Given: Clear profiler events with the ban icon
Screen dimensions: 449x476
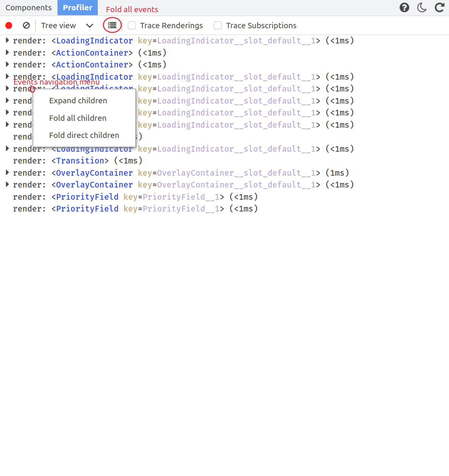Looking at the screenshot, I should (26, 26).
